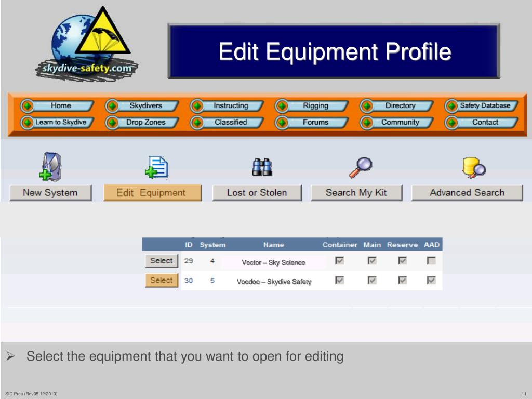Click green bullet icon beside Learn to Skydive
This screenshot has height=399, width=532.
click(x=28, y=123)
